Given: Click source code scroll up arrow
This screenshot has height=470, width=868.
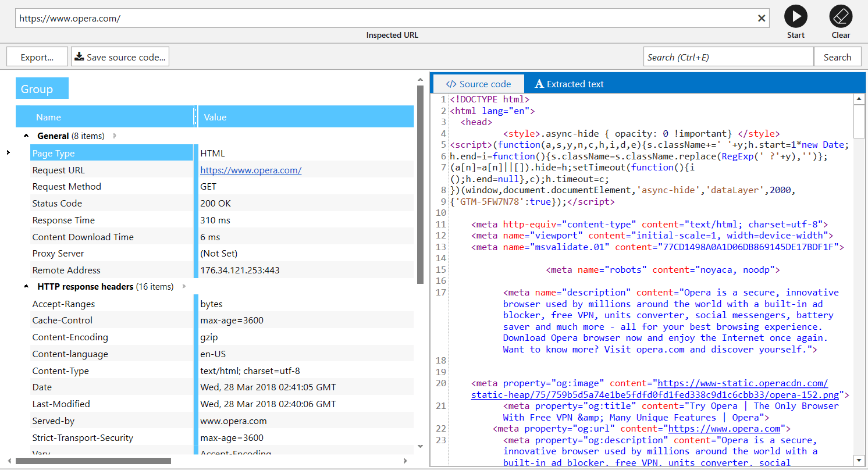Looking at the screenshot, I should pos(859,99).
